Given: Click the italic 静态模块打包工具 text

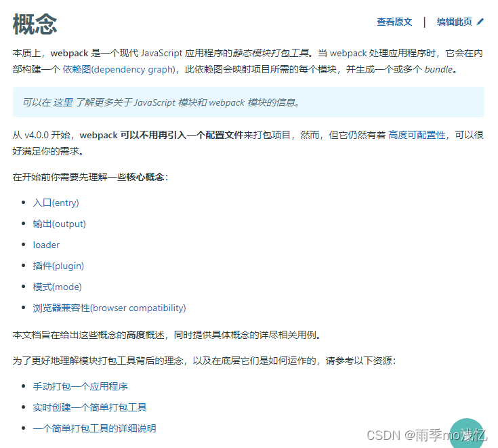Looking at the screenshot, I should pos(271,53).
